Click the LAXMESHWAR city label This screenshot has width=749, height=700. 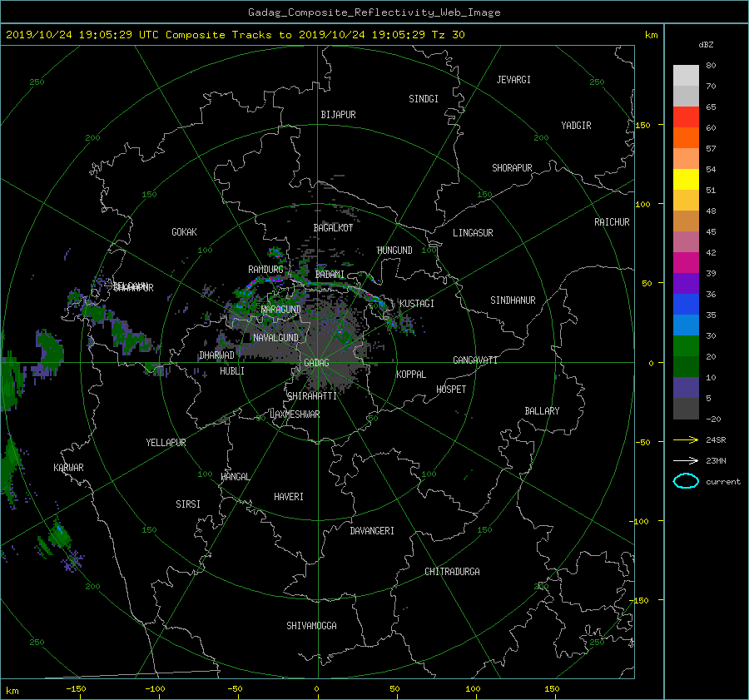click(x=295, y=415)
